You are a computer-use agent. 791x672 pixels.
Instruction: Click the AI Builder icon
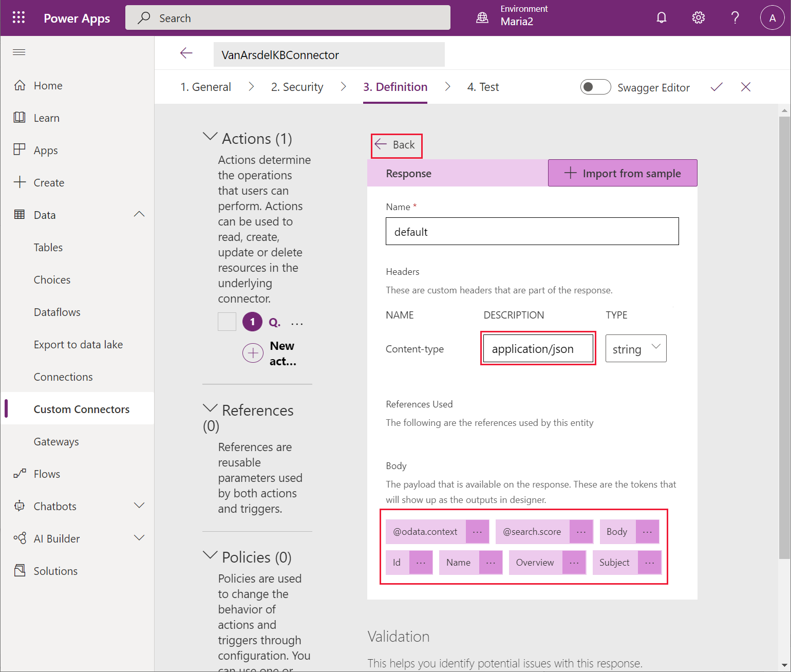(20, 538)
